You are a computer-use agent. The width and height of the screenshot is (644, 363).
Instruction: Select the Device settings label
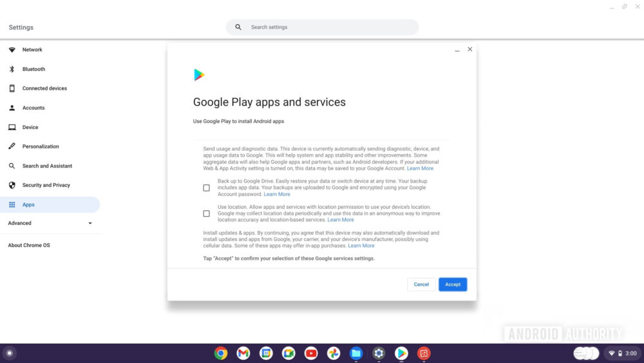point(30,128)
